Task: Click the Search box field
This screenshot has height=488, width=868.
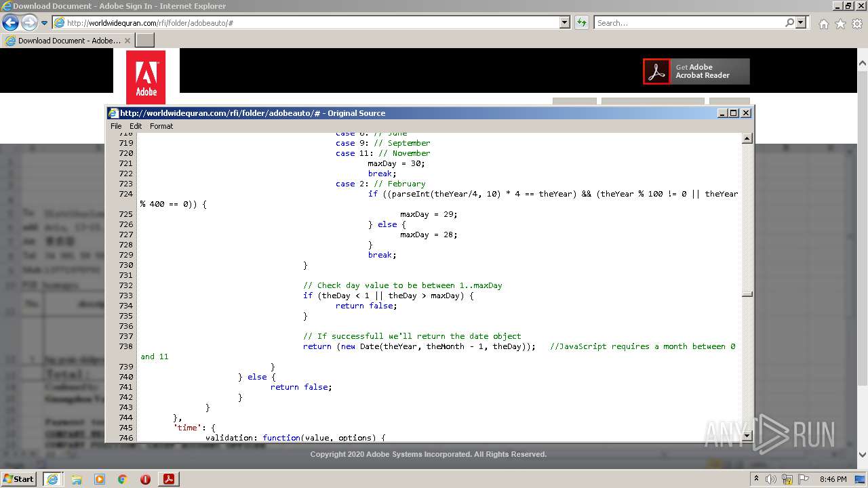Action: pos(688,23)
